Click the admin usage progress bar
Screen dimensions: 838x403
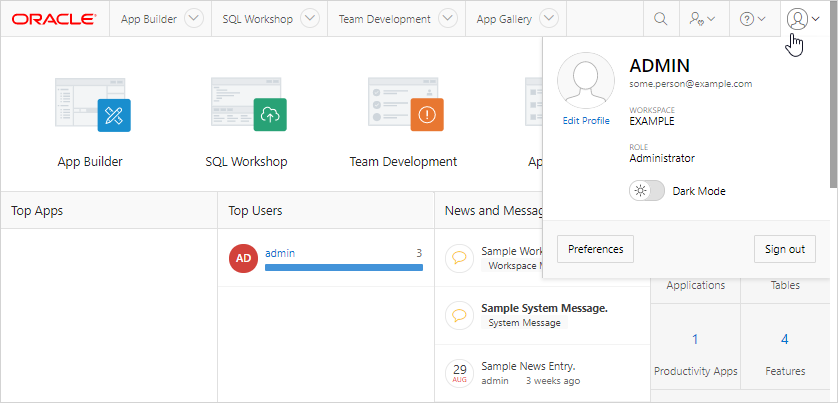344,267
